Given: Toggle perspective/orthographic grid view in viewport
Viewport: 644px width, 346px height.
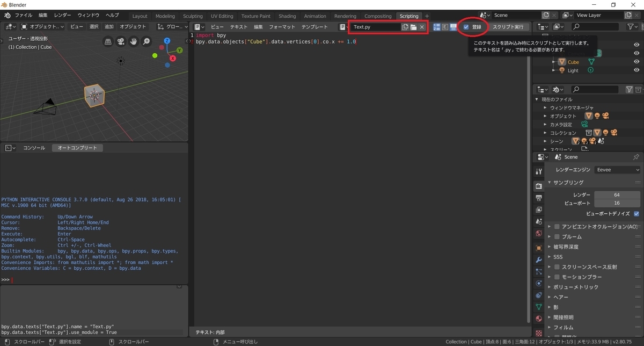Looking at the screenshot, I should 108,41.
